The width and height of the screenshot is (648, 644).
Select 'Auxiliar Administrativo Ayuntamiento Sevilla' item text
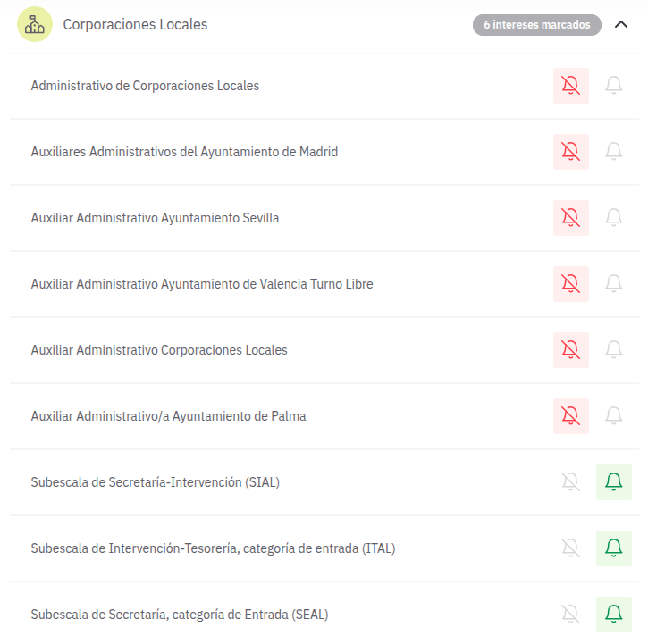click(155, 218)
